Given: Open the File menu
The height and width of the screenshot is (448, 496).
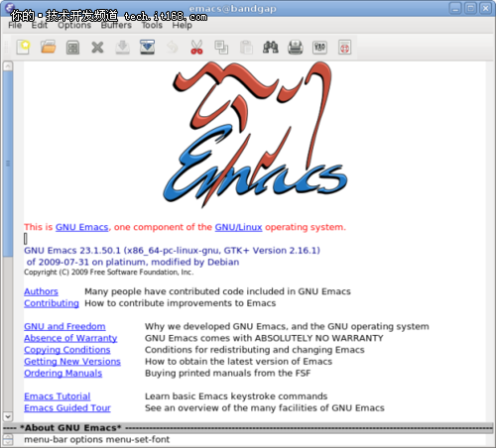Looking at the screenshot, I should click(15, 25).
